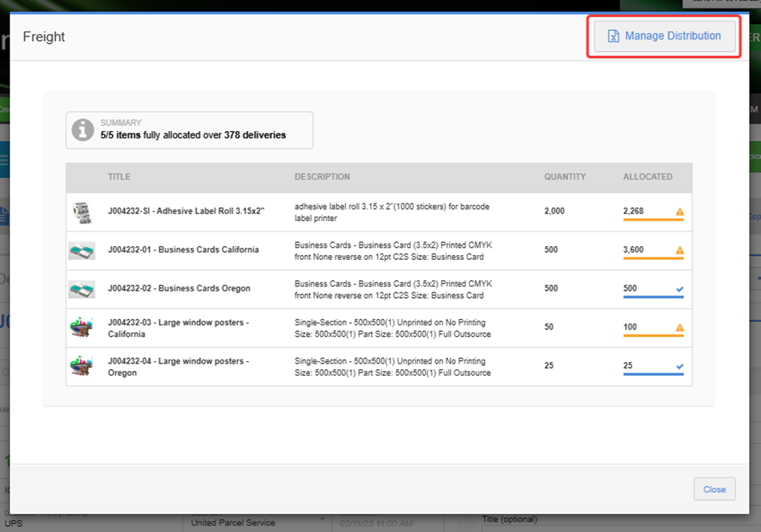The width and height of the screenshot is (761, 532).
Task: Click the DESCRIPTION column header
Action: [322, 177]
